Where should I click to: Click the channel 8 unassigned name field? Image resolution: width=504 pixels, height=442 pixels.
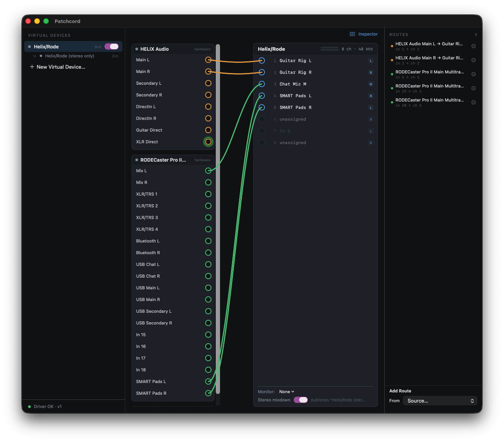pyautogui.click(x=293, y=143)
